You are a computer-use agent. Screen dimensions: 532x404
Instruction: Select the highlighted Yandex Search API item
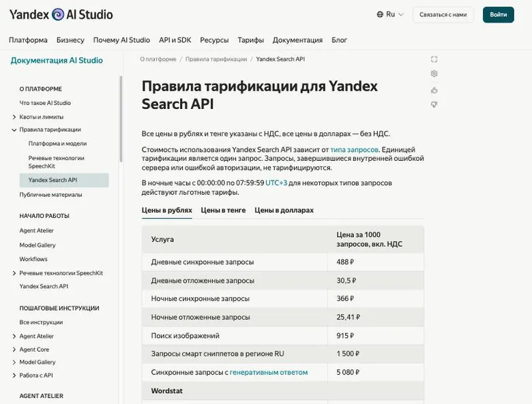pyautogui.click(x=64, y=180)
